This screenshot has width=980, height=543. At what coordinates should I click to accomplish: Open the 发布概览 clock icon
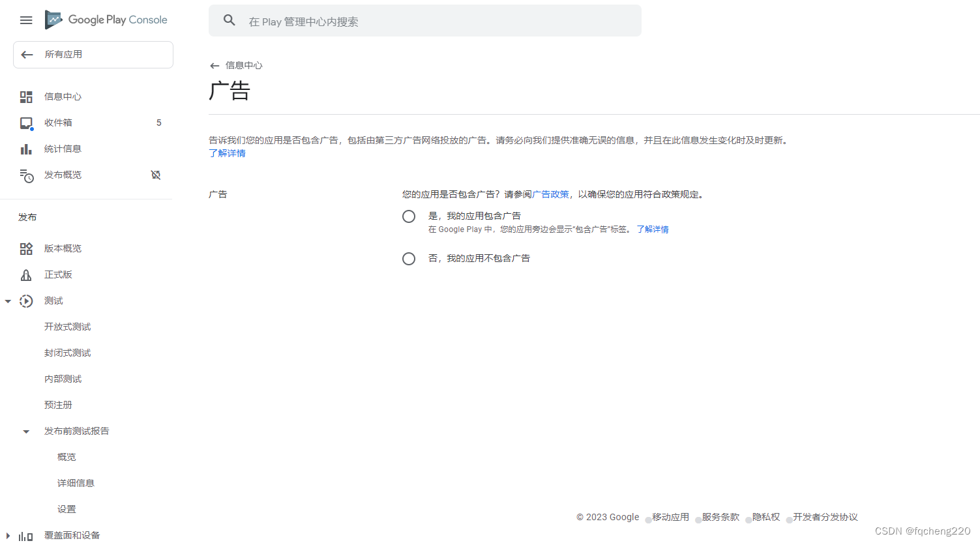[x=26, y=174]
